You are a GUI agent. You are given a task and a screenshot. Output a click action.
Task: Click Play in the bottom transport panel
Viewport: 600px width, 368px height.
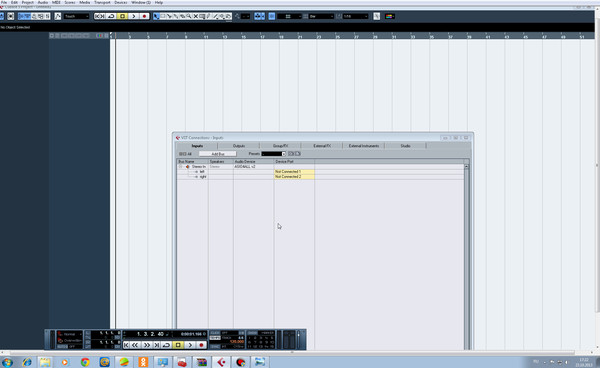coord(190,345)
